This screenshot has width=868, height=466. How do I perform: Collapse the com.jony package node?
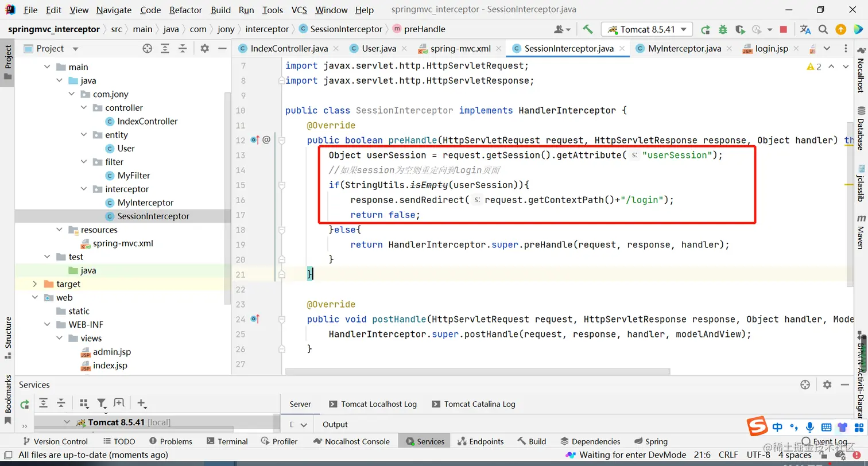pos(72,94)
